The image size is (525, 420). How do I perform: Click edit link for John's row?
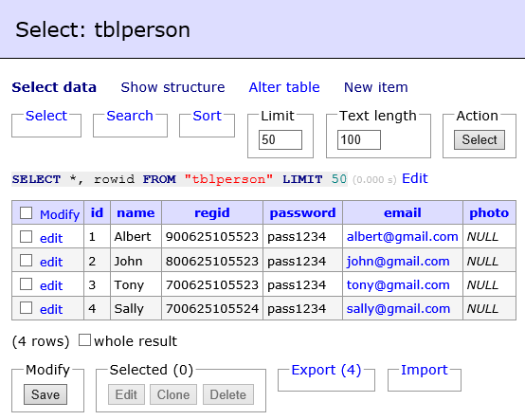pos(51,262)
